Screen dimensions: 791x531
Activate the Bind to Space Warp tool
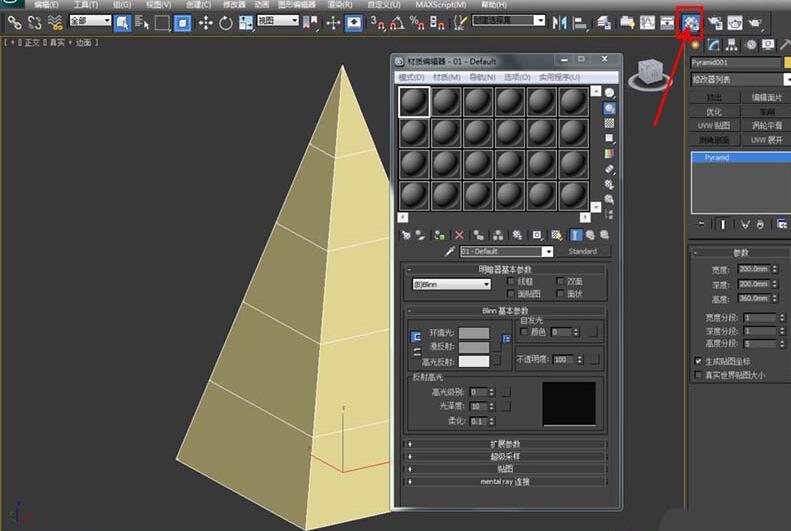[54, 23]
